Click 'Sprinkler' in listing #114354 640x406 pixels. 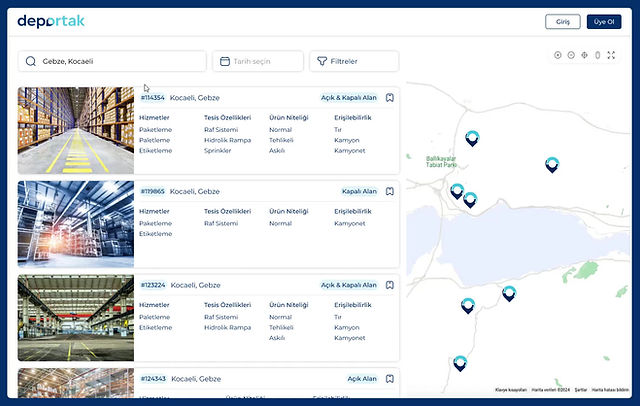(x=218, y=151)
